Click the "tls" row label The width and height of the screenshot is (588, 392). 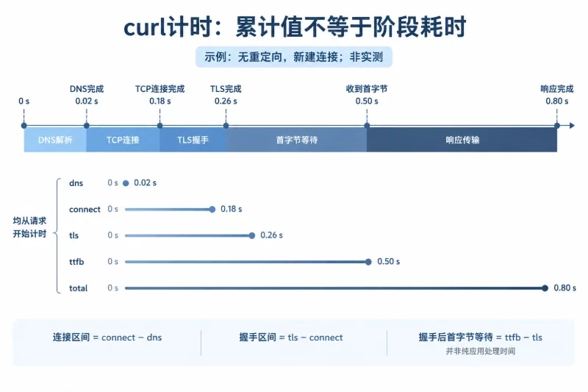coord(74,235)
